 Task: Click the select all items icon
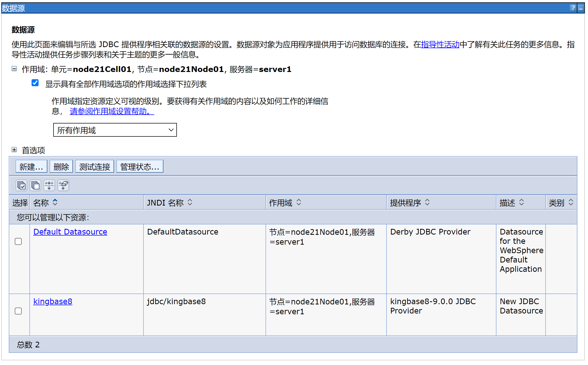click(x=21, y=185)
